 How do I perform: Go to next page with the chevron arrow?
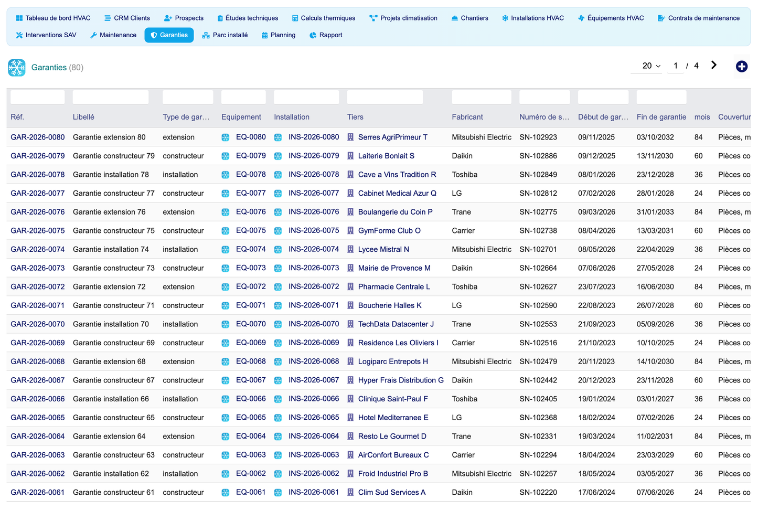pos(713,65)
